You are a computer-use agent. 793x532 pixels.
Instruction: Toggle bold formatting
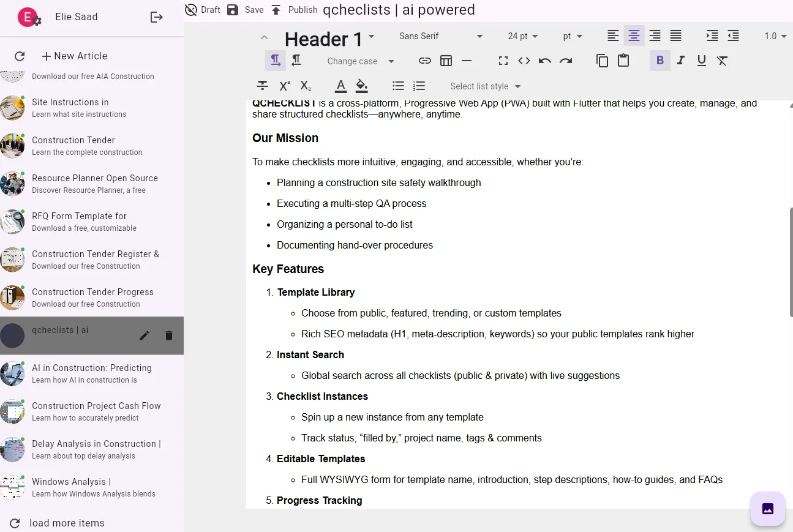click(660, 61)
